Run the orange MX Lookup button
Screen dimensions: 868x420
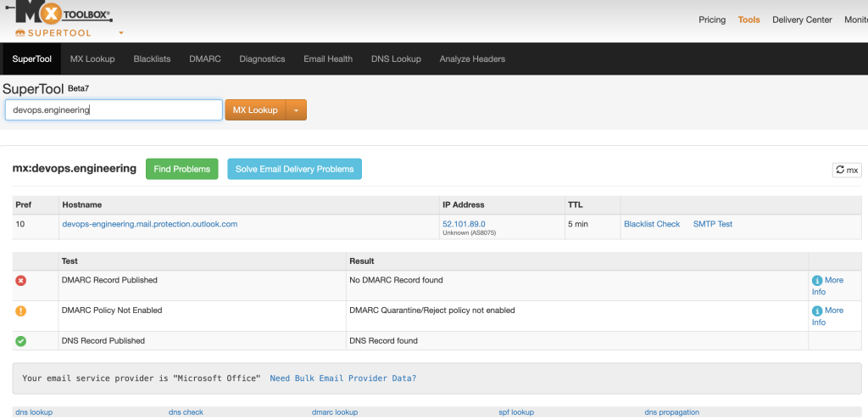255,110
